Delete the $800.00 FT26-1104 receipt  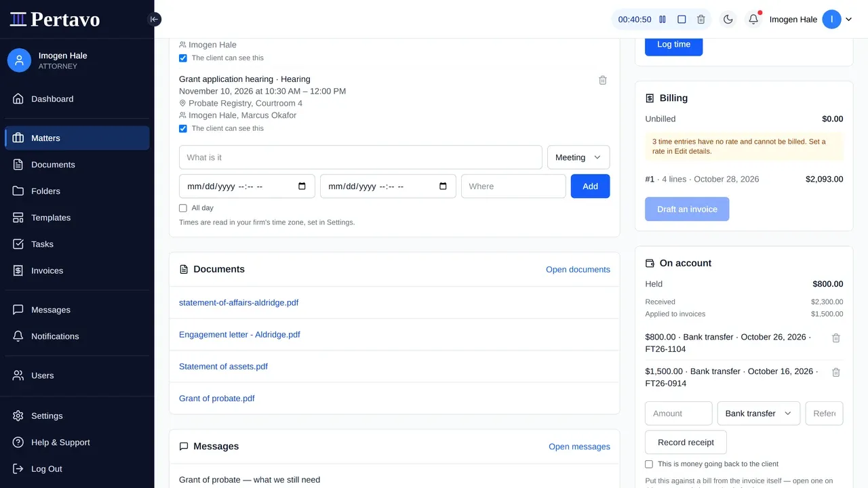[836, 338]
